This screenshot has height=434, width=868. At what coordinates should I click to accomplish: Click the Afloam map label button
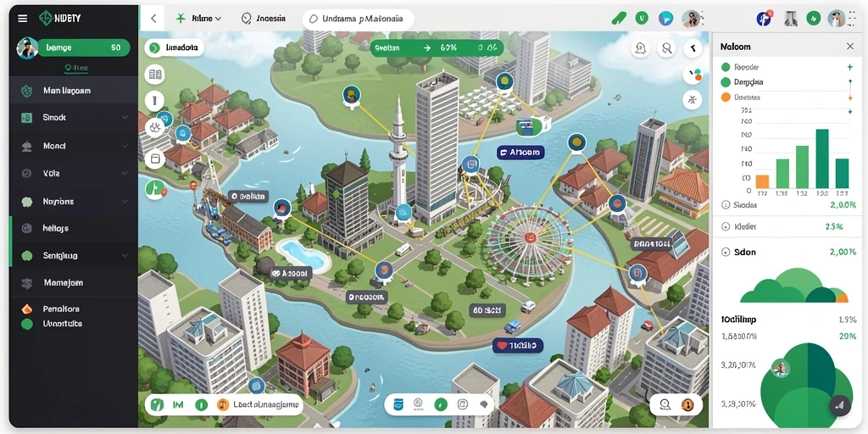(520, 153)
